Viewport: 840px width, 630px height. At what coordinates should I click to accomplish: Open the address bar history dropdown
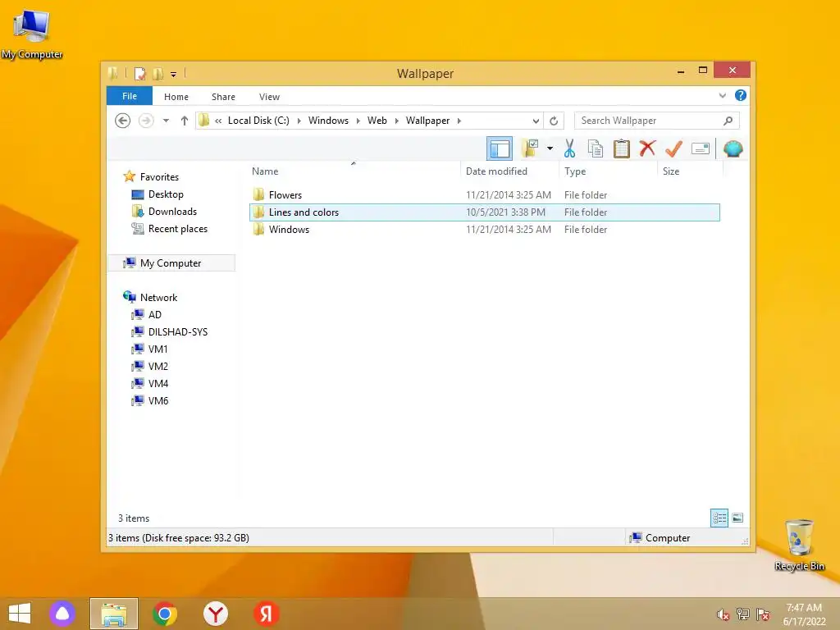[536, 121]
